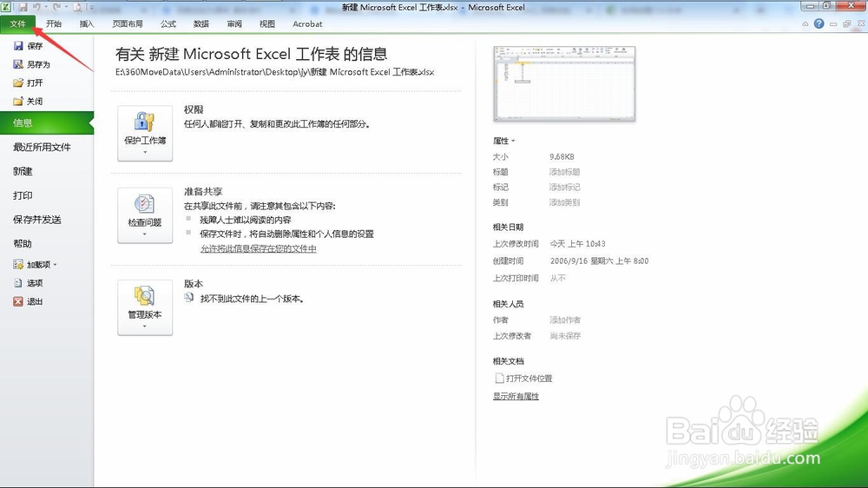Screen dimensions: 868x488
Task: Click the 添加作者 (Add author) field
Action: point(565,320)
